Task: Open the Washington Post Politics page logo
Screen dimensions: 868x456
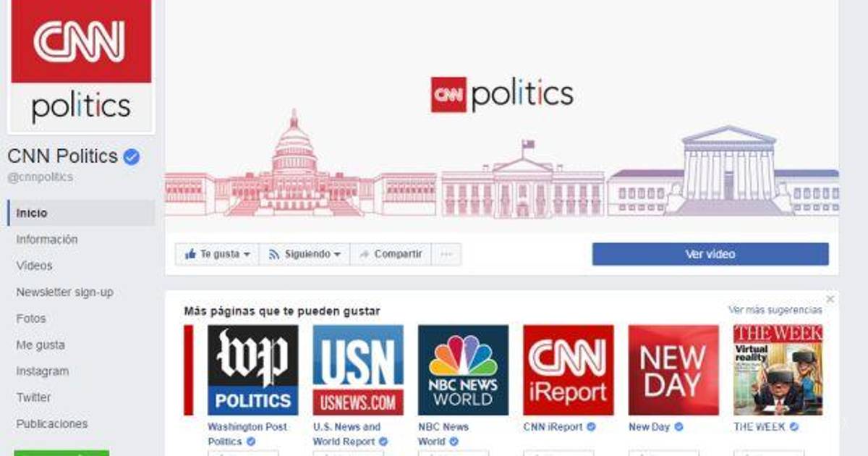Action: (x=252, y=370)
